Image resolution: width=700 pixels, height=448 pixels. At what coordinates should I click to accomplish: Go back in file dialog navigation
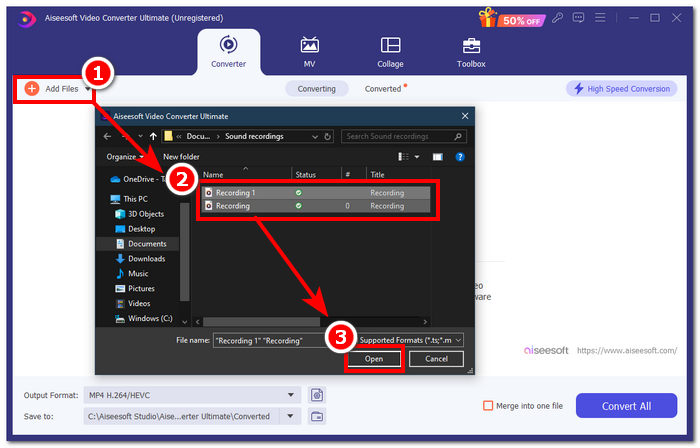pyautogui.click(x=108, y=137)
